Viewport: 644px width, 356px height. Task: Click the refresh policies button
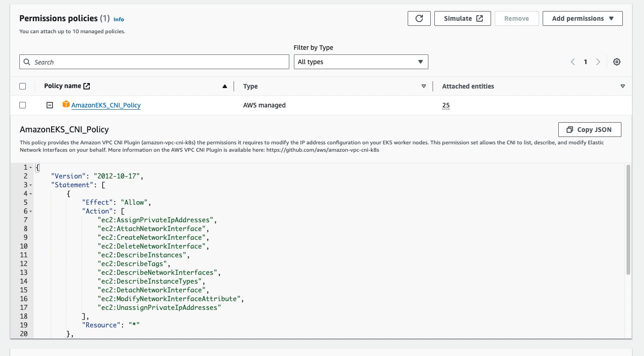click(419, 18)
